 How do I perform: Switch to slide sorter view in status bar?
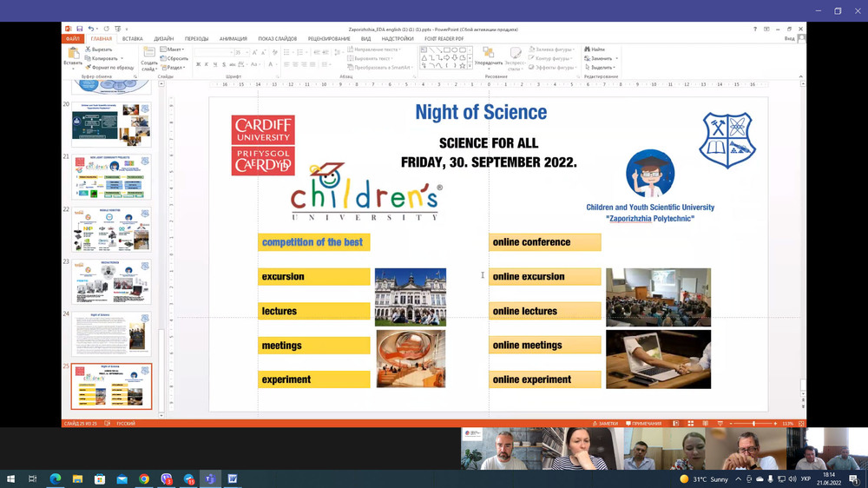[x=690, y=424]
